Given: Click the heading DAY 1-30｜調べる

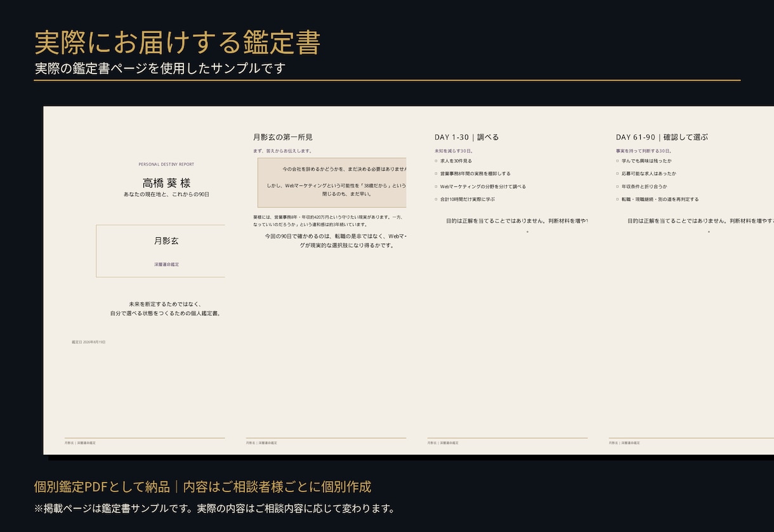Looking at the screenshot, I should click(x=467, y=137).
